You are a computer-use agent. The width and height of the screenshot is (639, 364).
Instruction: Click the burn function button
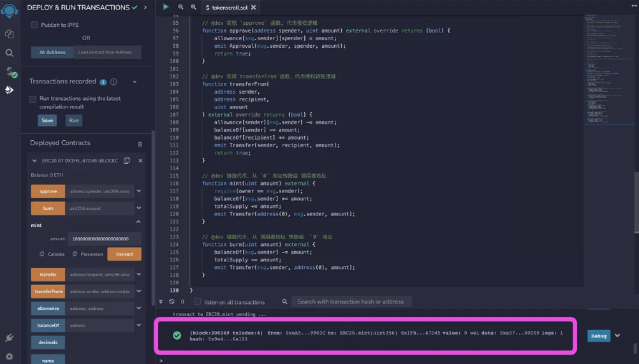(48, 208)
